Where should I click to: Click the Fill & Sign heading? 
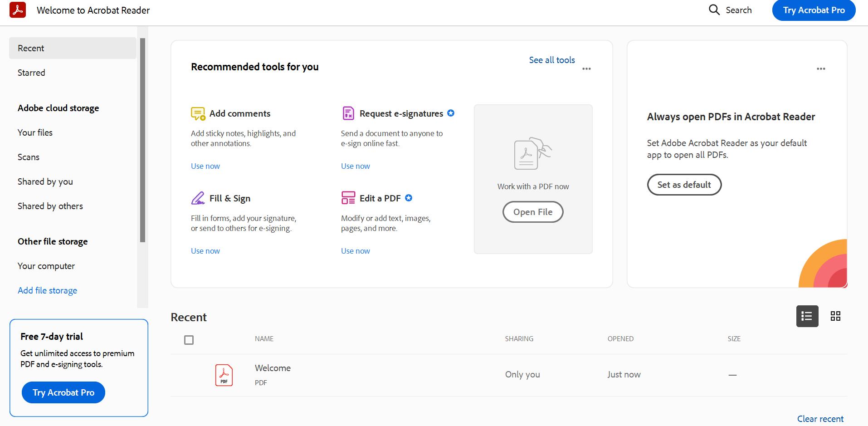230,198
